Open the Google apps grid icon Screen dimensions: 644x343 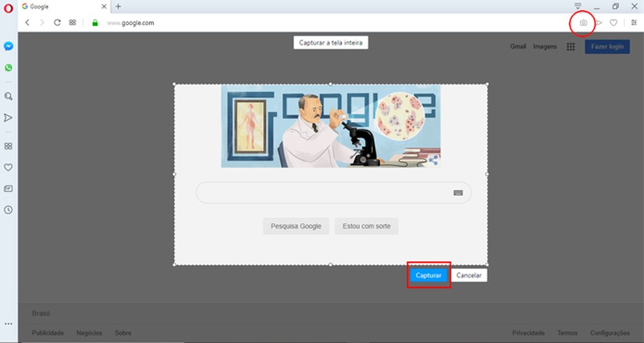pyautogui.click(x=571, y=47)
